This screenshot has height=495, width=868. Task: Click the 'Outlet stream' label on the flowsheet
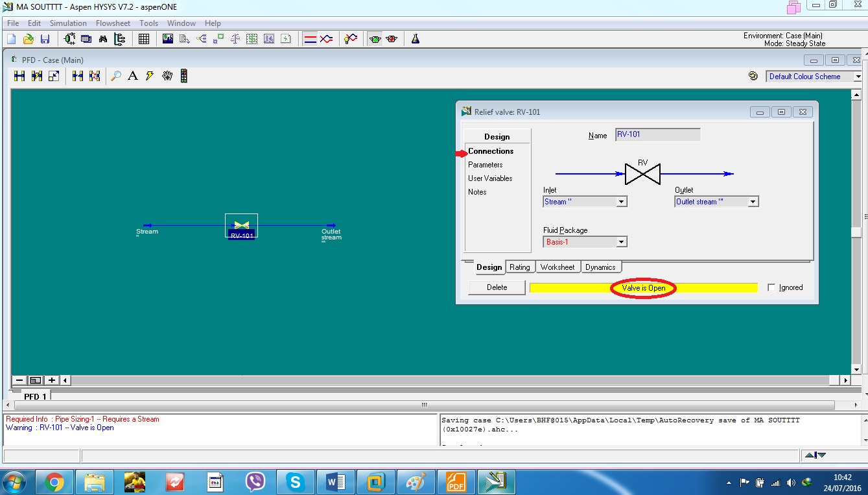[x=331, y=234]
